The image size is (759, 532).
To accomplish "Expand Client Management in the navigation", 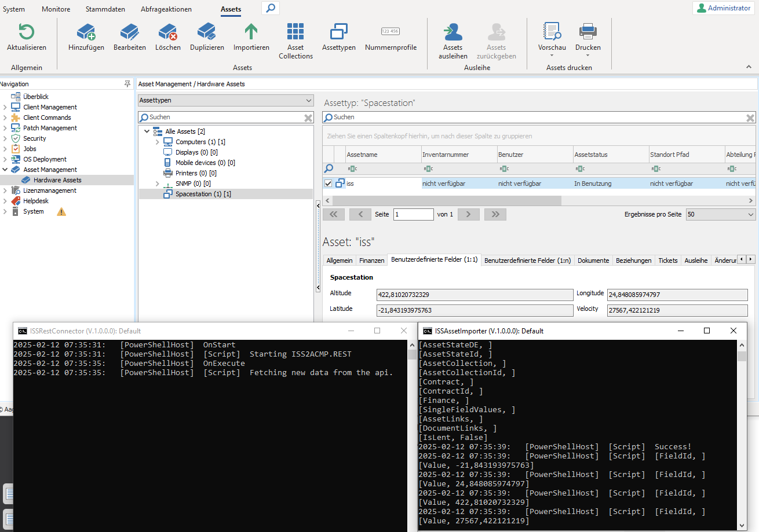I will pyautogui.click(x=5, y=107).
